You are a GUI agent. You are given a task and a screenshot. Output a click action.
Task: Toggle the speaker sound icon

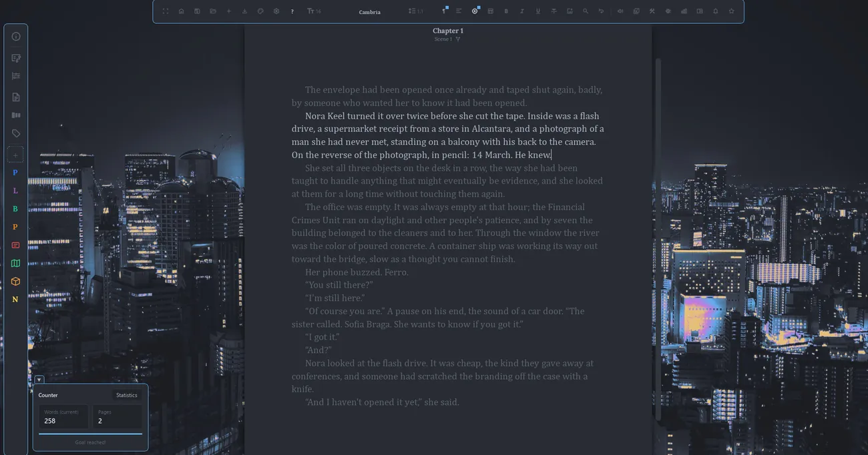620,11
